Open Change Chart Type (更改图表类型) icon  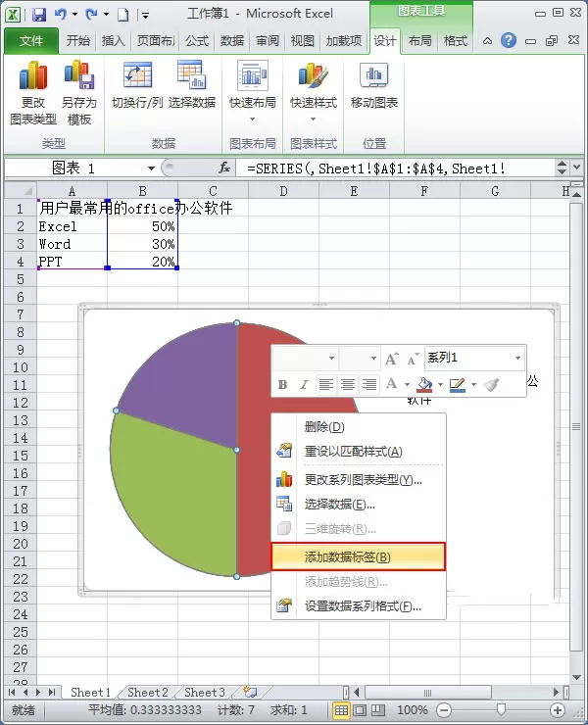(33, 93)
